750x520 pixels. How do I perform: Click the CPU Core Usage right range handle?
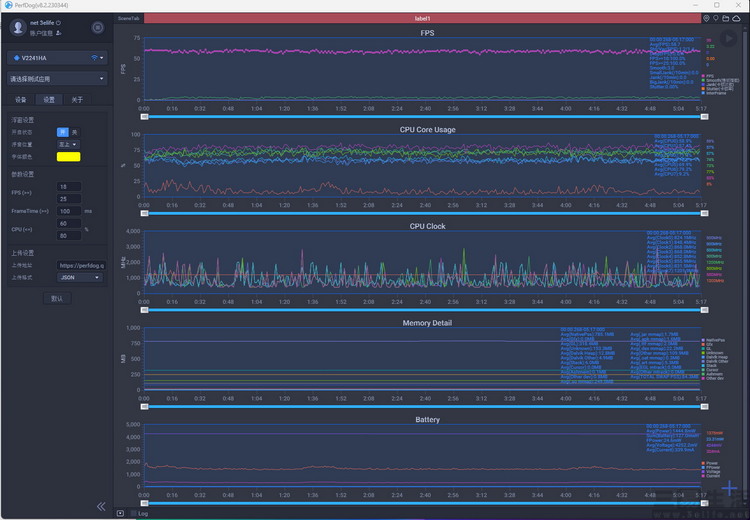click(704, 213)
